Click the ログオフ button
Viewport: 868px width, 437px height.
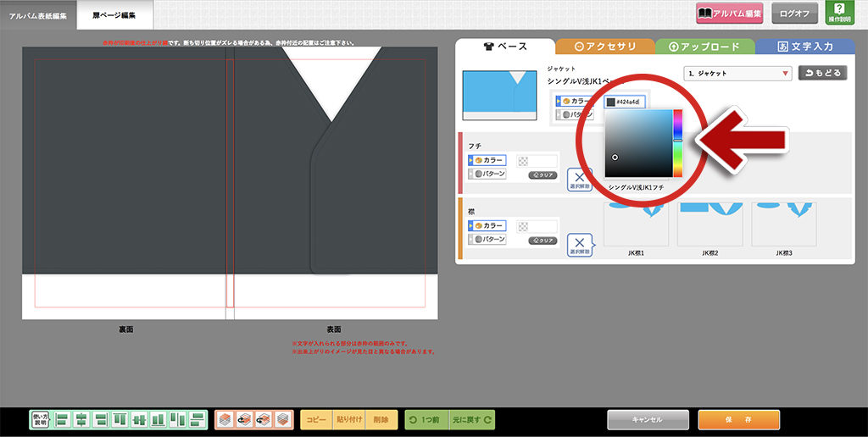click(795, 14)
